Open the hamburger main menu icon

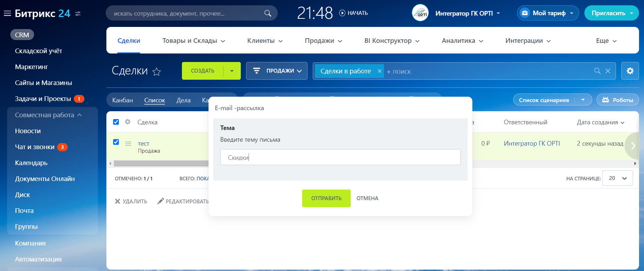tap(7, 13)
